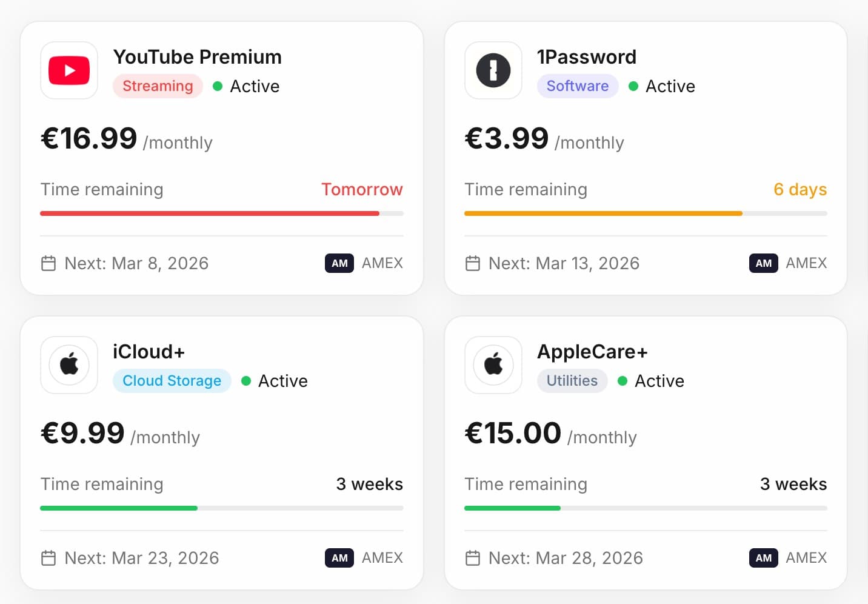Click the Utilities badge on AppleCare+
Image resolution: width=868 pixels, height=604 pixels.
tap(572, 381)
